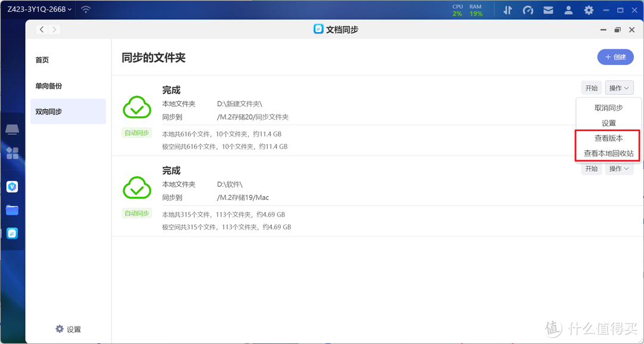Open system settings via the gear icon
The width and height of the screenshot is (644, 344).
(589, 10)
